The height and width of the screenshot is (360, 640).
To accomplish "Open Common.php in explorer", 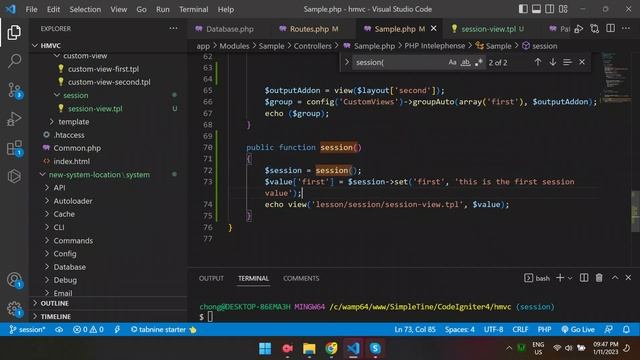I will pyautogui.click(x=108, y=148).
